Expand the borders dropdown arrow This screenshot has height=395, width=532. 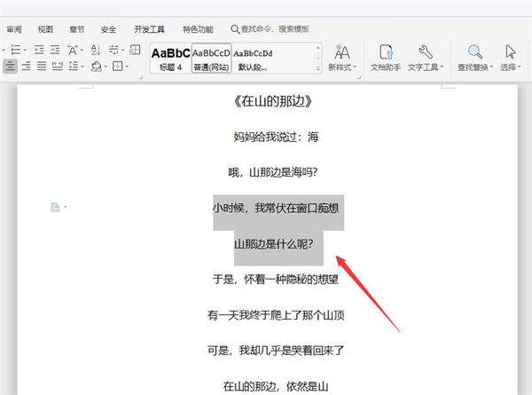click(127, 67)
